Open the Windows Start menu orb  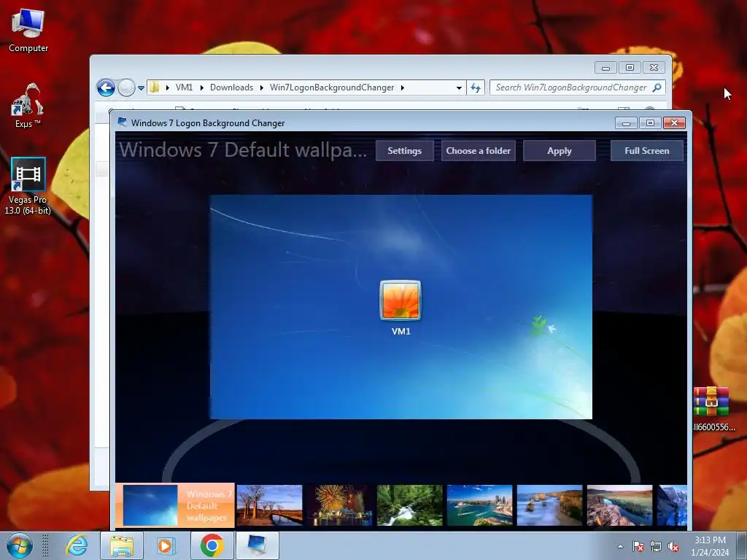[20, 545]
